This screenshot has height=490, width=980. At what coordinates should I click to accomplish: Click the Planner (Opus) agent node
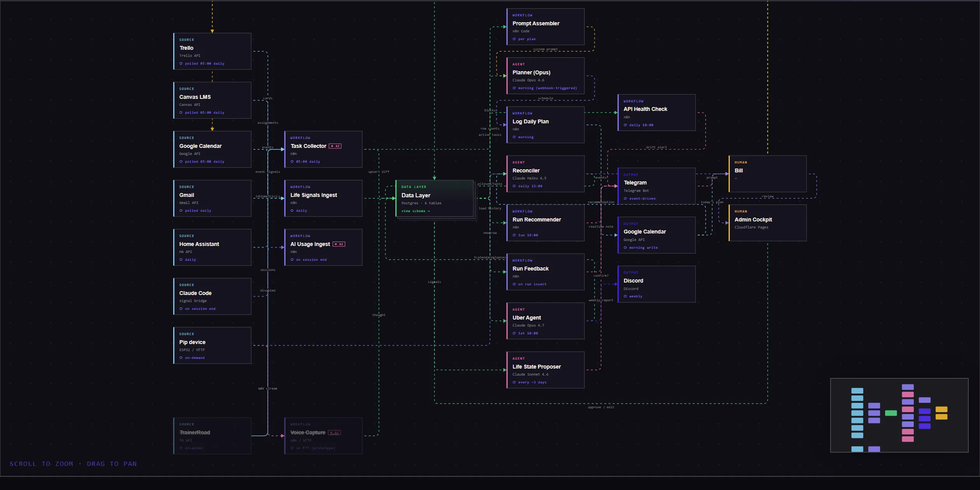(x=545, y=76)
